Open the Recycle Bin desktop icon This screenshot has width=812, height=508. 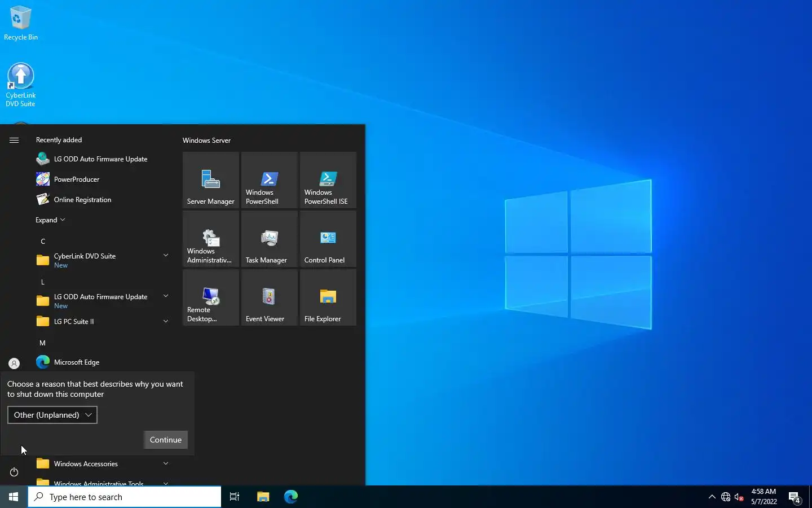(20, 23)
